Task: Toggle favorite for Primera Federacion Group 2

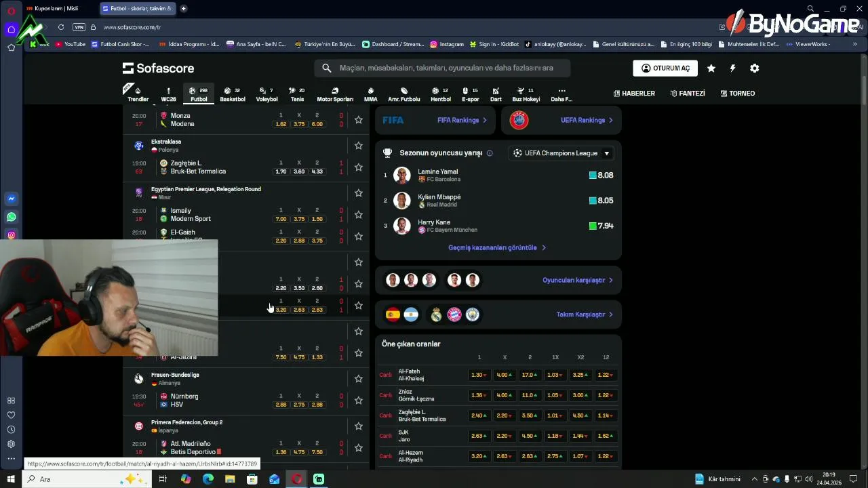Action: click(x=358, y=426)
